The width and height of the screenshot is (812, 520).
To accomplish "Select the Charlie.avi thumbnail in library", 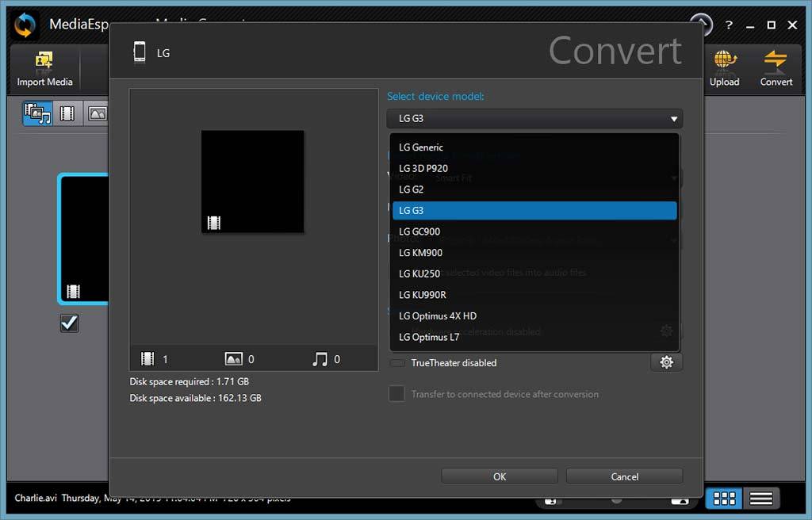I will (84, 239).
